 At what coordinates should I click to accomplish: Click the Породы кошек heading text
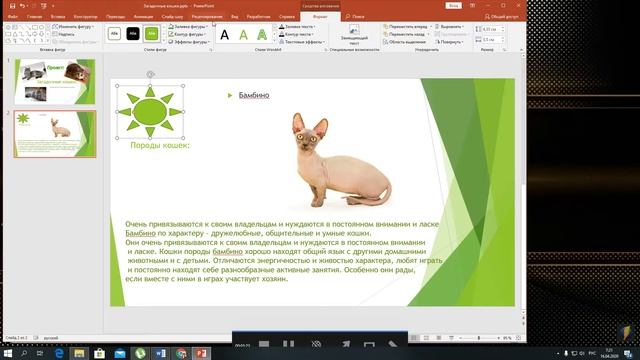[160, 145]
